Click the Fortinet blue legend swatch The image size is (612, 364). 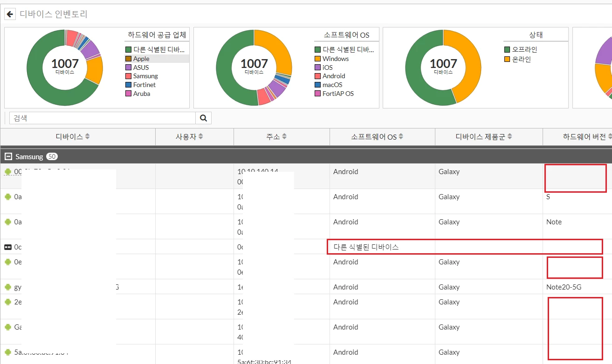coord(128,85)
